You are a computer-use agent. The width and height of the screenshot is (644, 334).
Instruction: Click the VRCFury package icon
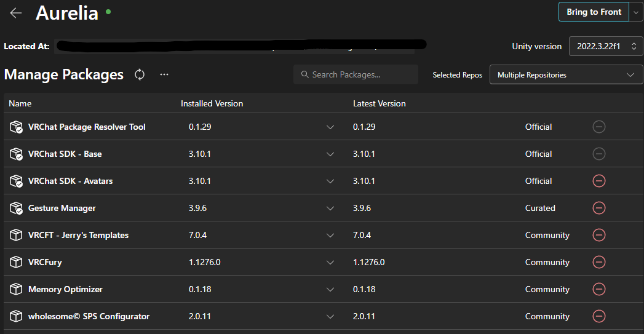point(16,262)
